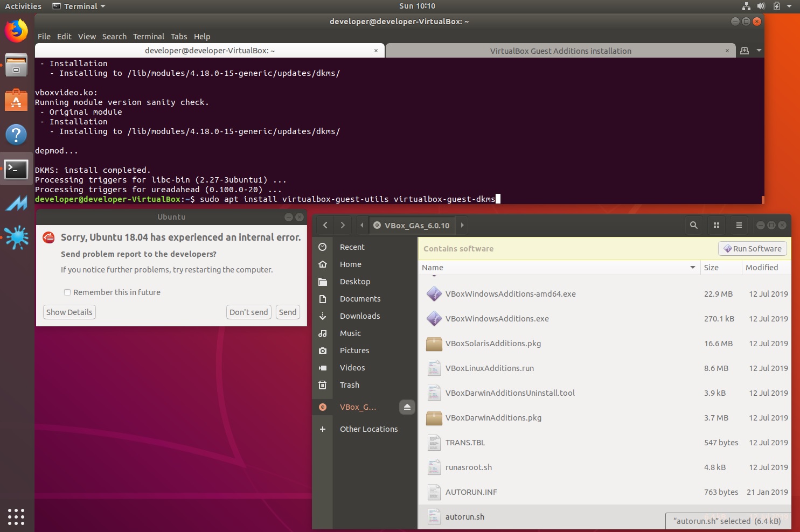
Task: Open the Edit menu in Terminal
Action: pos(64,37)
